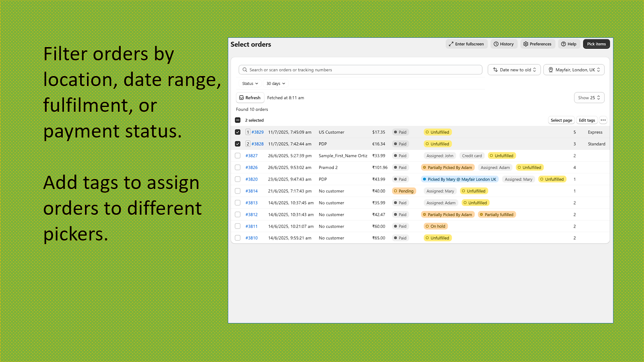
Task: Open order link #3828
Action: pyautogui.click(x=258, y=144)
